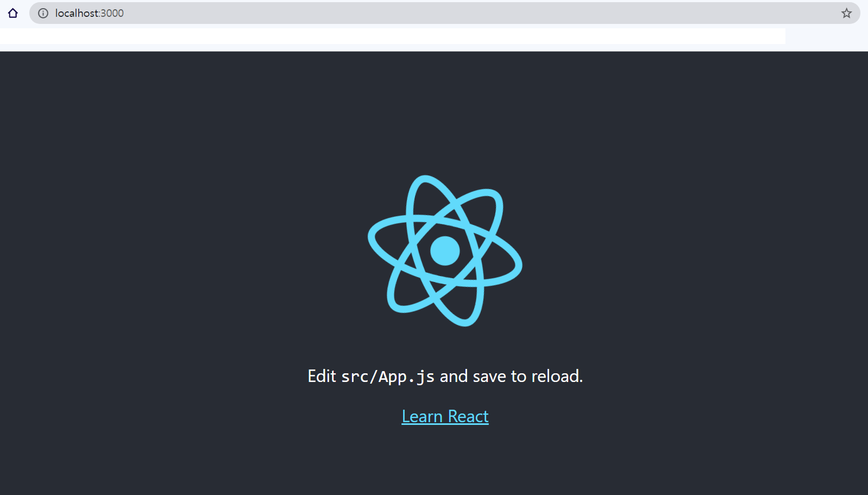Click the phrase 'and save to'
This screenshot has width=868, height=495.
(483, 376)
